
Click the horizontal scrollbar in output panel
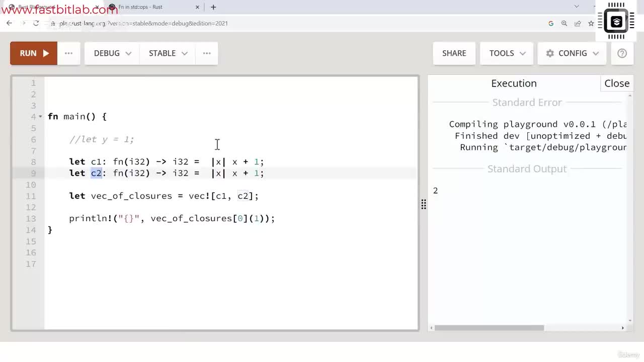click(x=489, y=328)
